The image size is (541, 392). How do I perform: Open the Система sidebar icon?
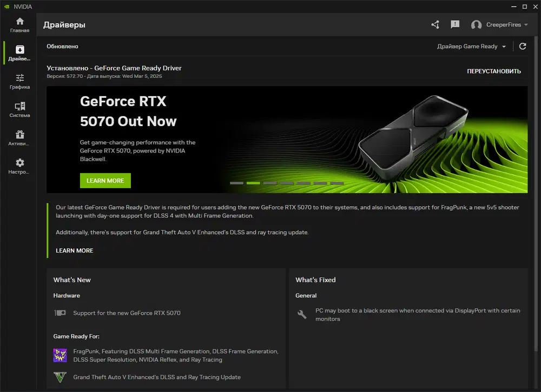19,106
